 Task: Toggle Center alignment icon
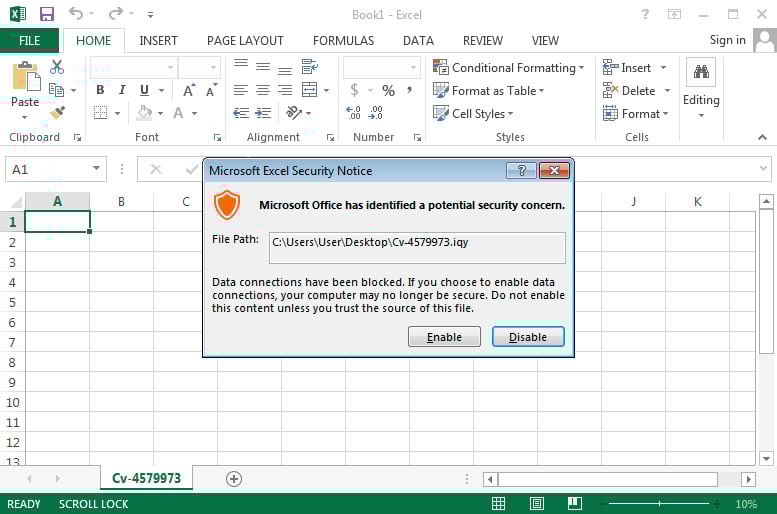click(263, 90)
